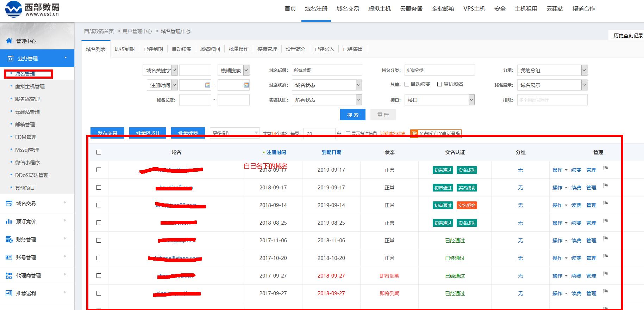Image resolution: width=644 pixels, height=310 pixels.
Task: Click the 推荐返利 sidebar icon
Action: coord(9,293)
